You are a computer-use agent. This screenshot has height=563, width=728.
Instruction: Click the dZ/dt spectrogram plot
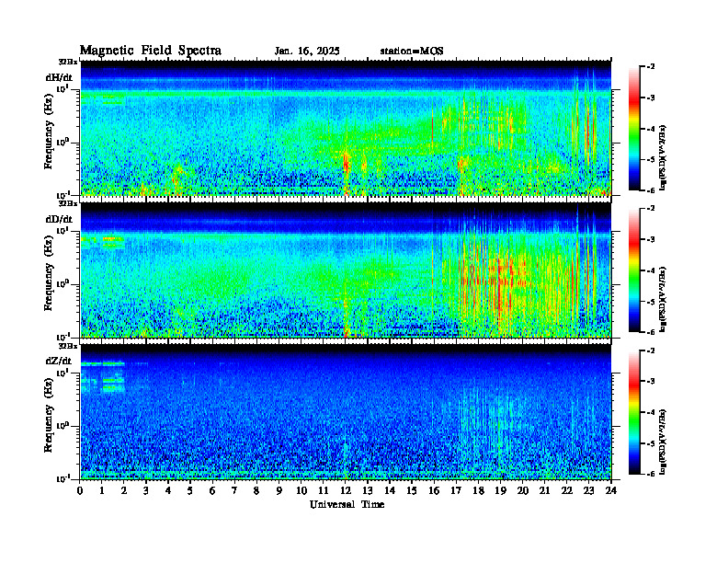coord(346,412)
